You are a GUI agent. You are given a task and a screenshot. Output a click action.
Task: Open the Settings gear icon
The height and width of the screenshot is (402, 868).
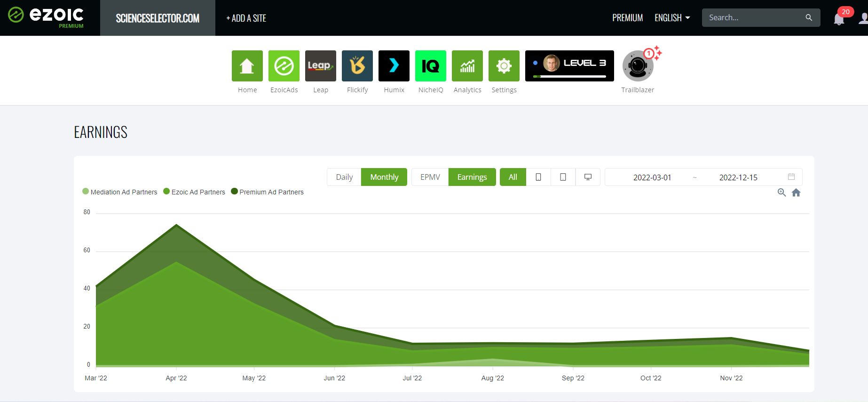(504, 66)
